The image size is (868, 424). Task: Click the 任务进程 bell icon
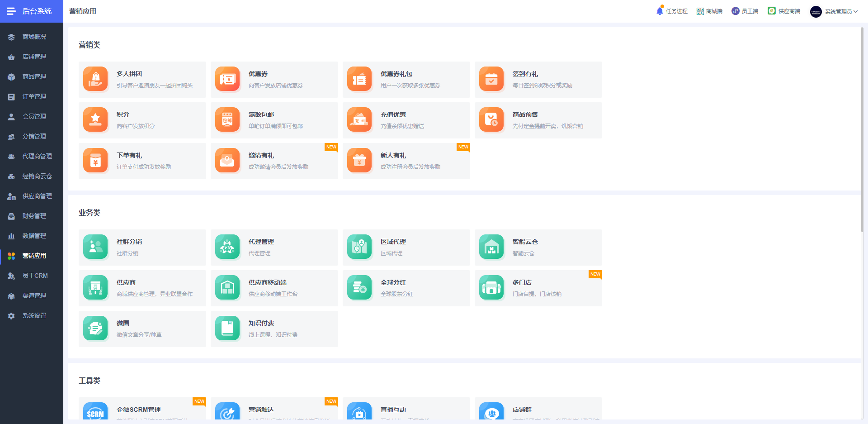coord(660,11)
